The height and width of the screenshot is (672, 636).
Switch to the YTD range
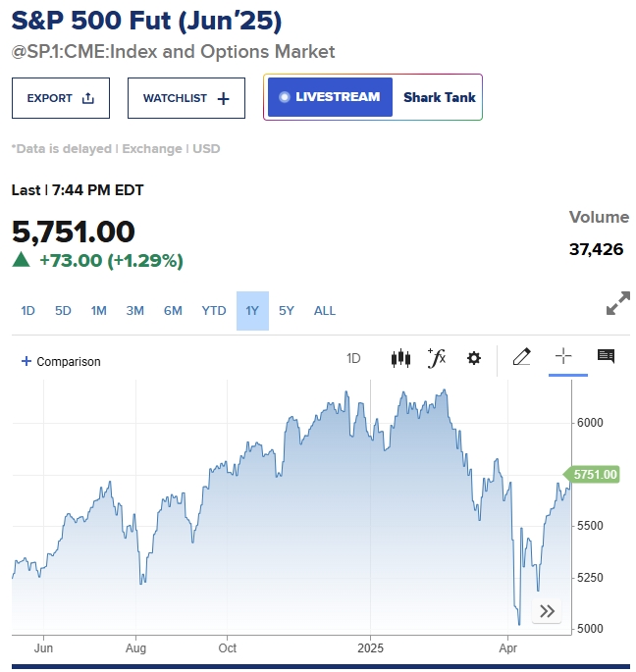[x=214, y=311]
